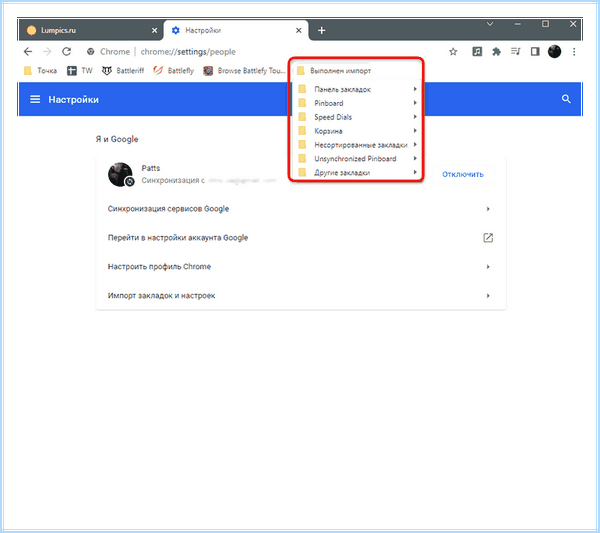Viewport: 600px width, 533px height.
Task: Open the music note extension icon
Action: (x=477, y=51)
